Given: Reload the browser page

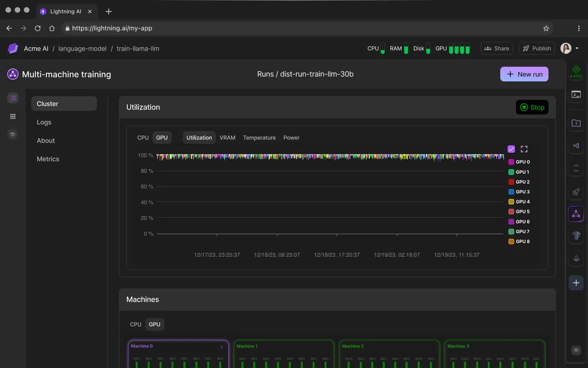Looking at the screenshot, I should tap(38, 28).
